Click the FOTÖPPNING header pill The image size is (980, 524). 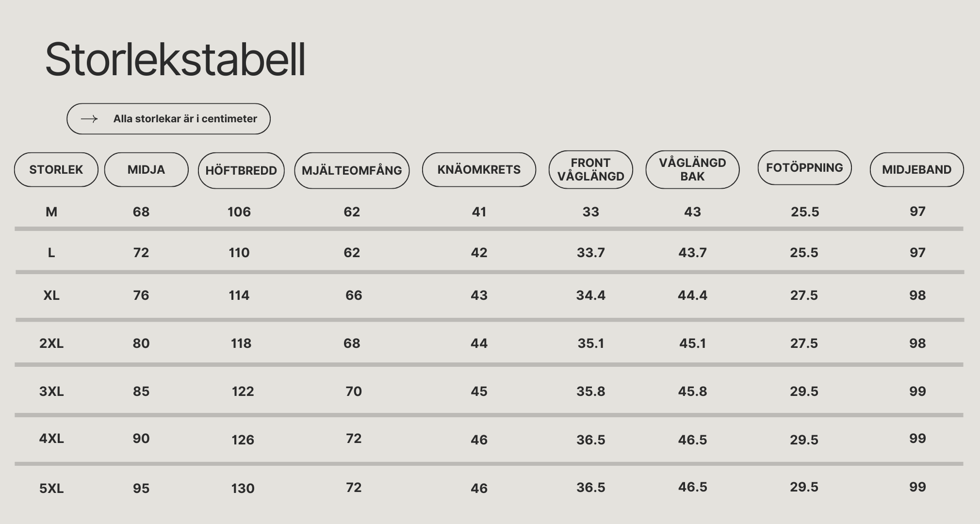(x=804, y=167)
